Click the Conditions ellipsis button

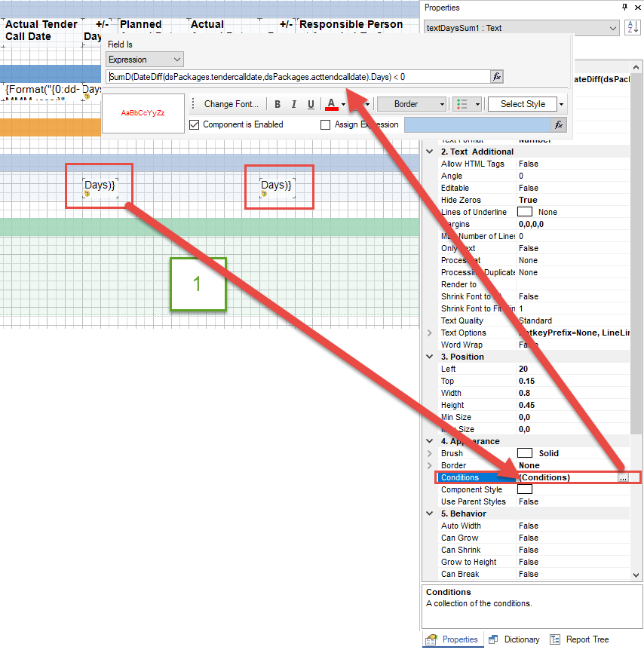623,477
